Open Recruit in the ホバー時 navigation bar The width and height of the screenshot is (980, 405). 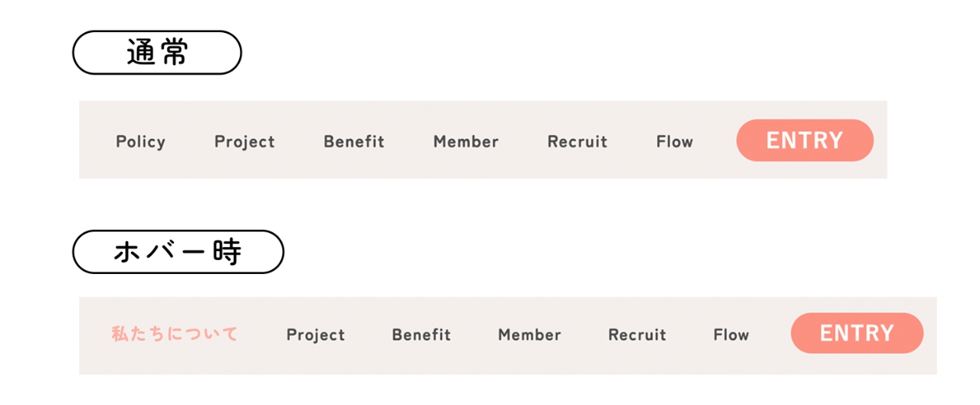[x=637, y=335]
